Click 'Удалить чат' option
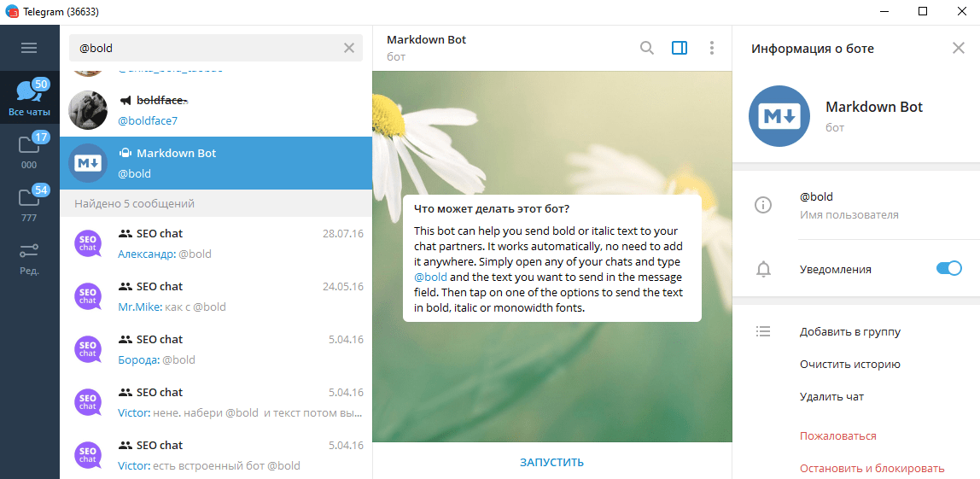Viewport: 980px width, 479px height. point(831,397)
